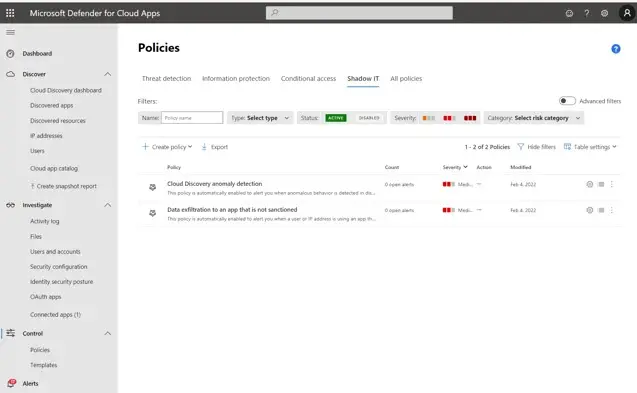637x393 pixels.
Task: Click Cloud Discovery anomaly detection policy icon
Action: 152,187
